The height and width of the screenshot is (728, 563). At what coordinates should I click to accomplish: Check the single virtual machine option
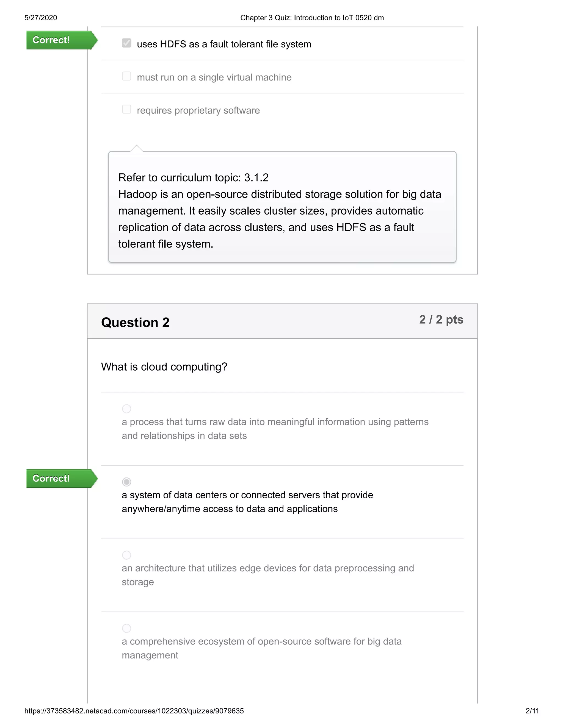point(126,76)
